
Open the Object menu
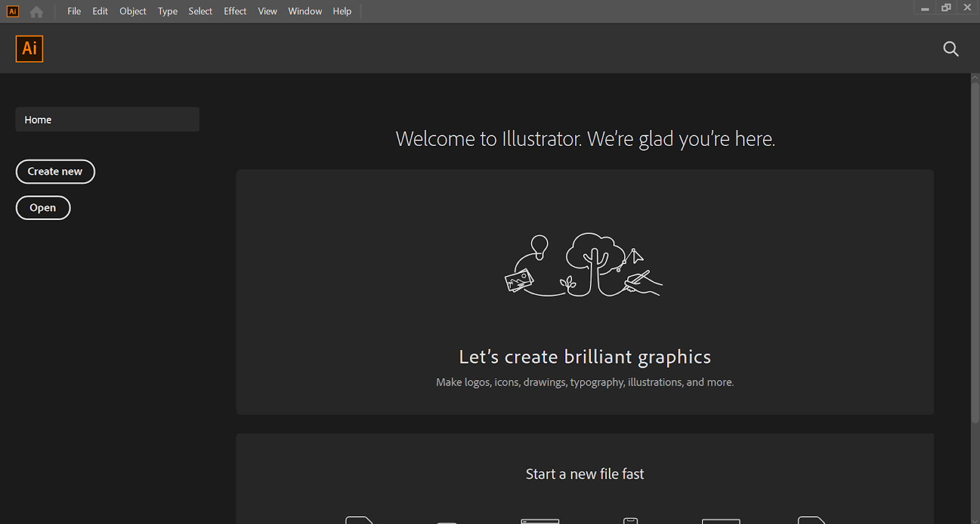click(133, 12)
